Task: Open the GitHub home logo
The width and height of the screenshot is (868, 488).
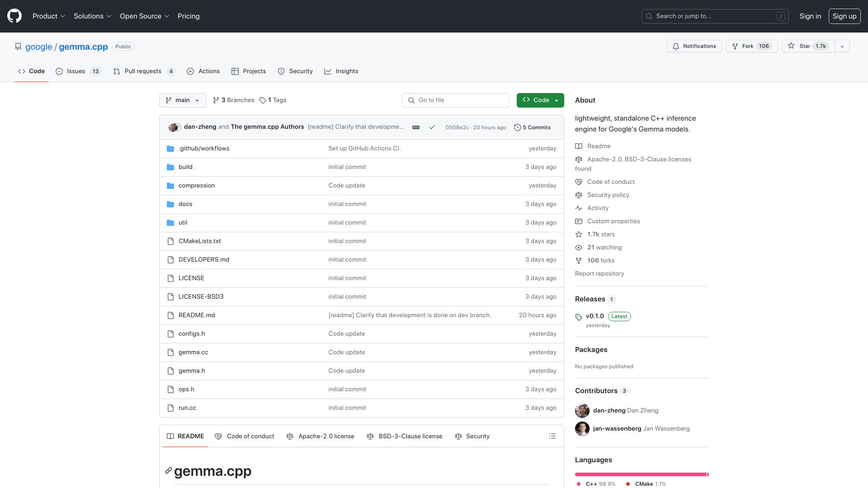Action: pos(14,16)
